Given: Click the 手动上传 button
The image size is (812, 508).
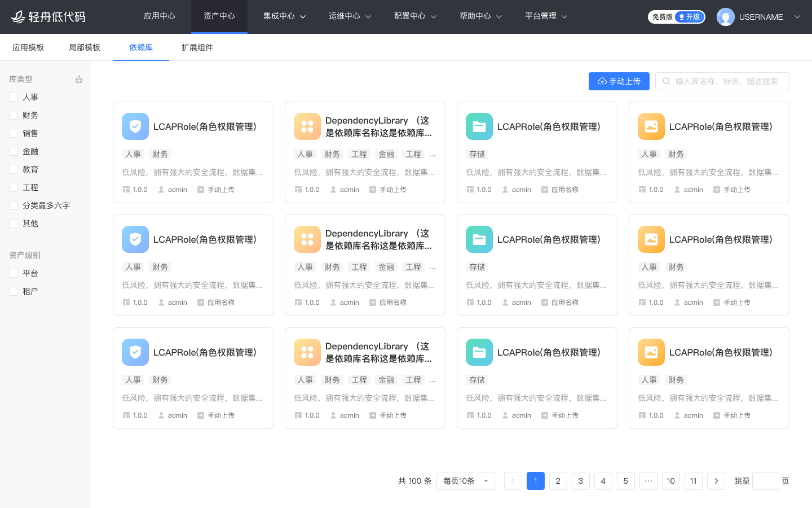Looking at the screenshot, I should 619,81.
